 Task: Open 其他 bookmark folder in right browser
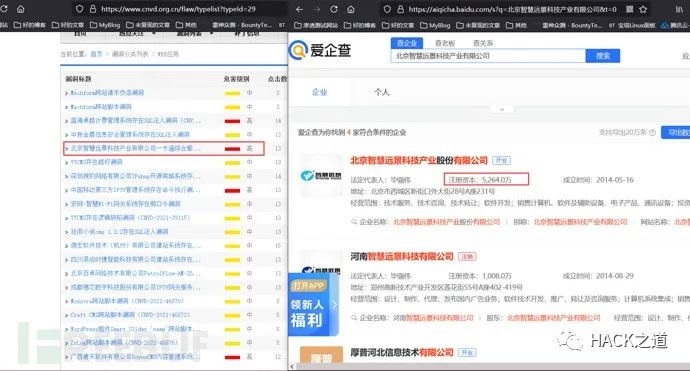coord(518,25)
